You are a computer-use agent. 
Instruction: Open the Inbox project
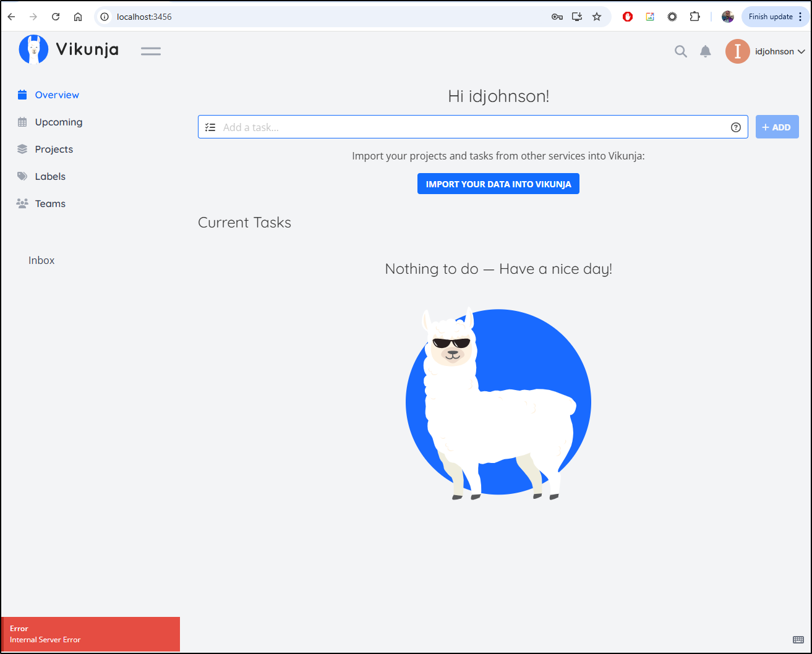tap(41, 260)
